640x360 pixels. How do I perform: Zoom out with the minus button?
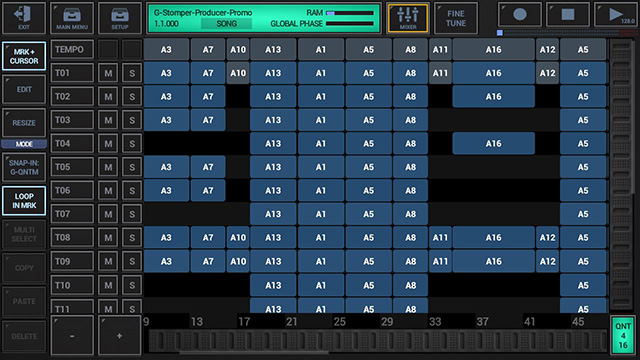pyautogui.click(x=72, y=336)
